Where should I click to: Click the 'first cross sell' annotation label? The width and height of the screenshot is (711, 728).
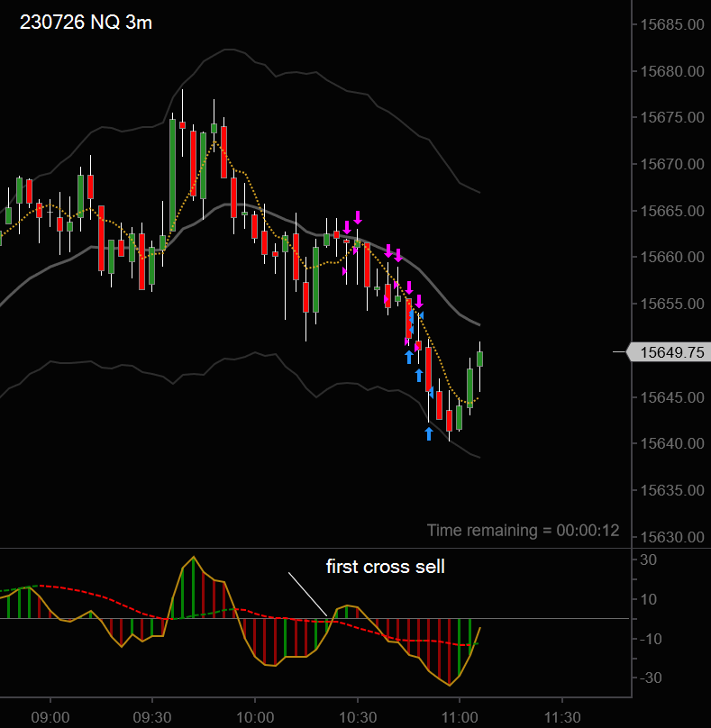(x=386, y=567)
